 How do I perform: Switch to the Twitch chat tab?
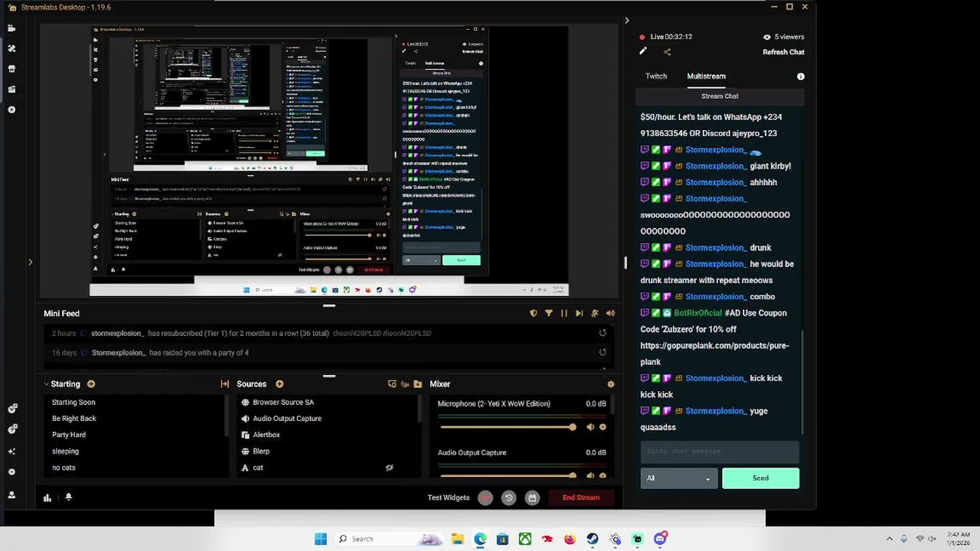[x=656, y=77]
